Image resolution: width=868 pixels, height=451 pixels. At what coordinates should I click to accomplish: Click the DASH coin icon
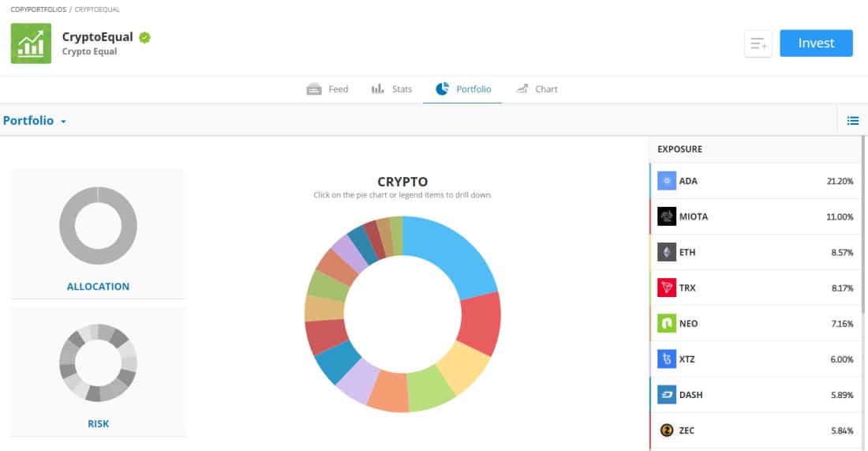pos(667,394)
